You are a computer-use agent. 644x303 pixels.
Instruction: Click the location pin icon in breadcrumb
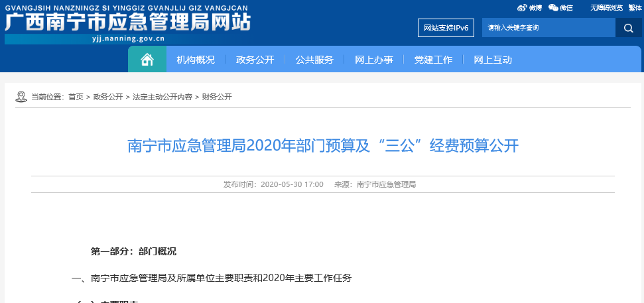pyautogui.click(x=21, y=97)
